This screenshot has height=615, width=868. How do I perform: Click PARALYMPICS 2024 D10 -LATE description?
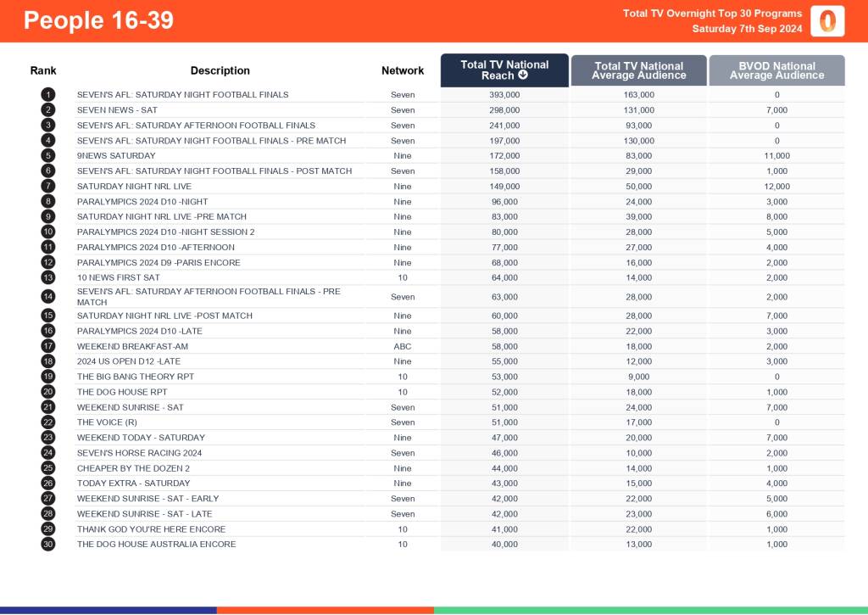point(140,331)
